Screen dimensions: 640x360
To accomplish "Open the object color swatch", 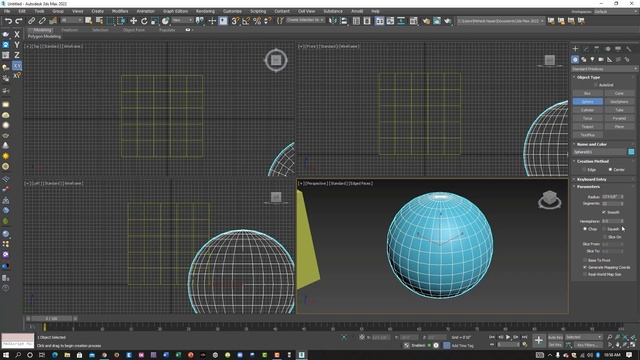I will click(x=631, y=152).
